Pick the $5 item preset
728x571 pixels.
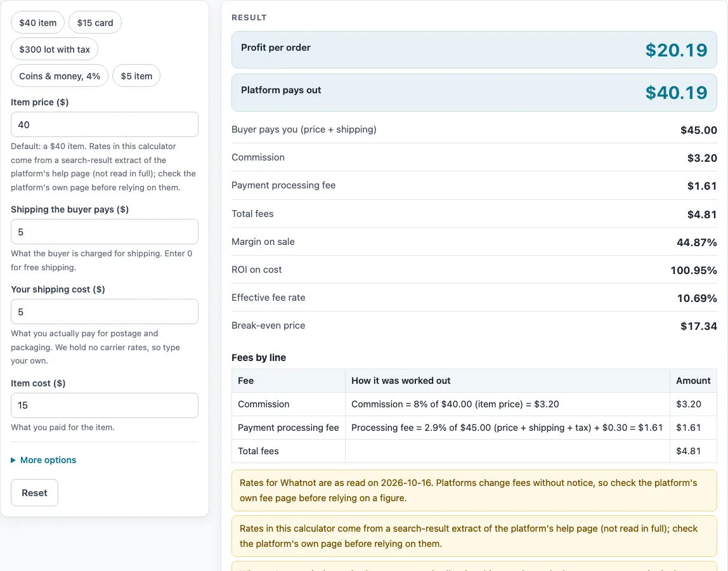click(136, 75)
